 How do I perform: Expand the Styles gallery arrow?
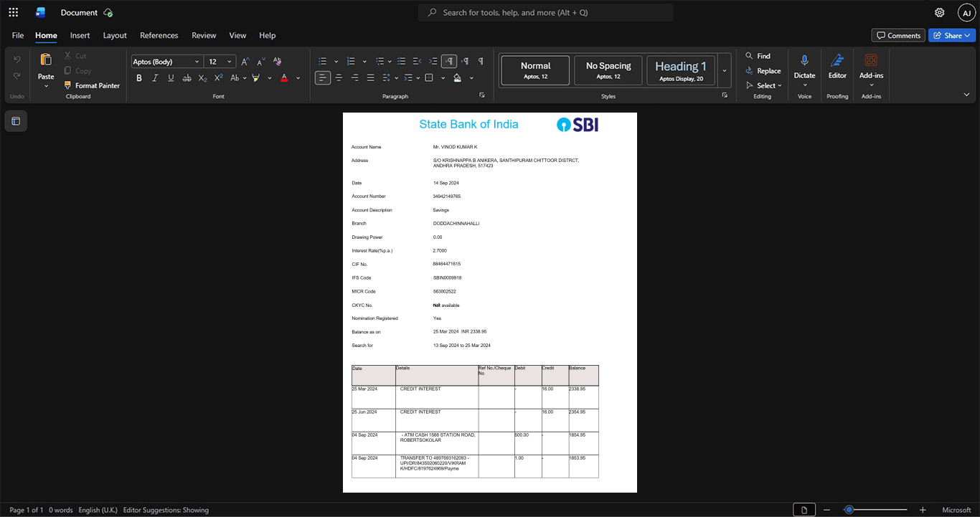[725, 70]
